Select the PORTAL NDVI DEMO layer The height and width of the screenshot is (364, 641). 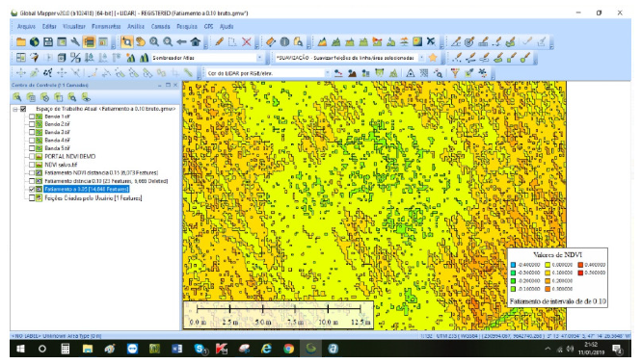[70, 156]
